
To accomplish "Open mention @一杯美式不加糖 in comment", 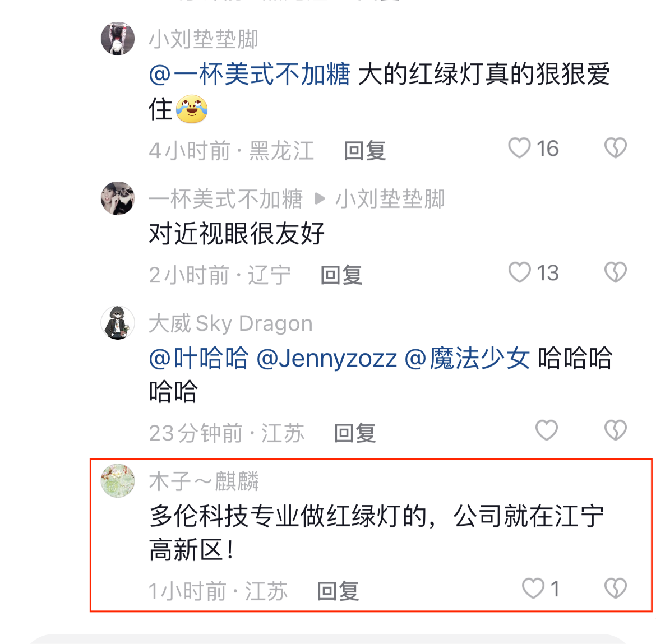I will [x=250, y=75].
